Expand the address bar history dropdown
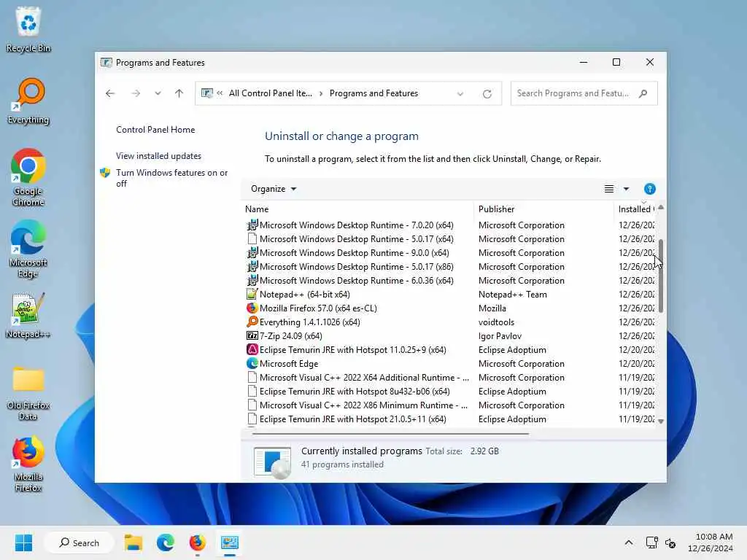Image resolution: width=747 pixels, height=560 pixels. pyautogui.click(x=460, y=94)
